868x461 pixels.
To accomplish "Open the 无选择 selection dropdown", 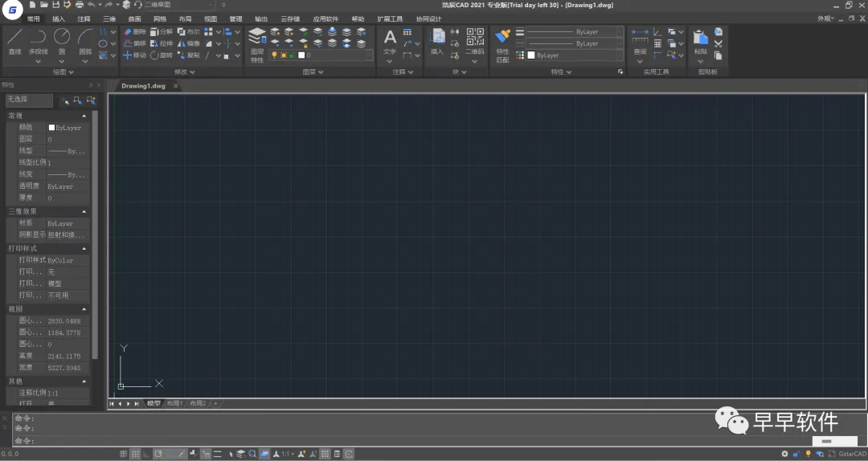I will coord(29,100).
